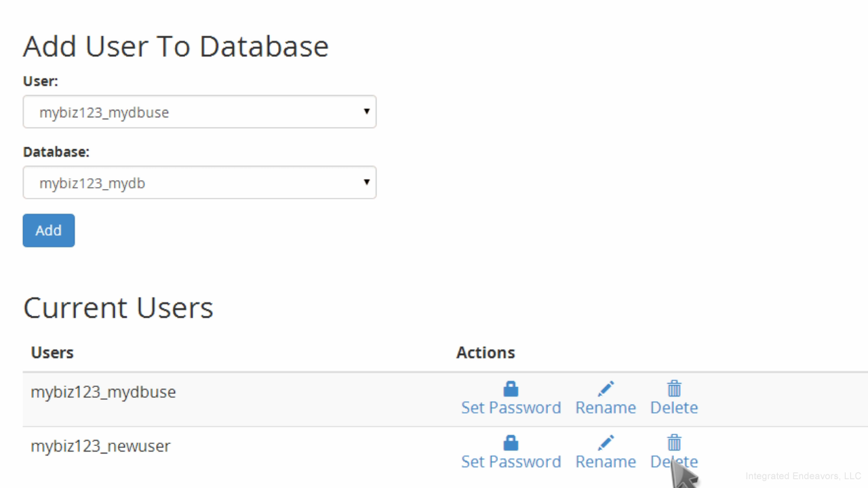Click Delete text link for mybiz123_mydbuse
The image size is (868, 488).
click(674, 408)
